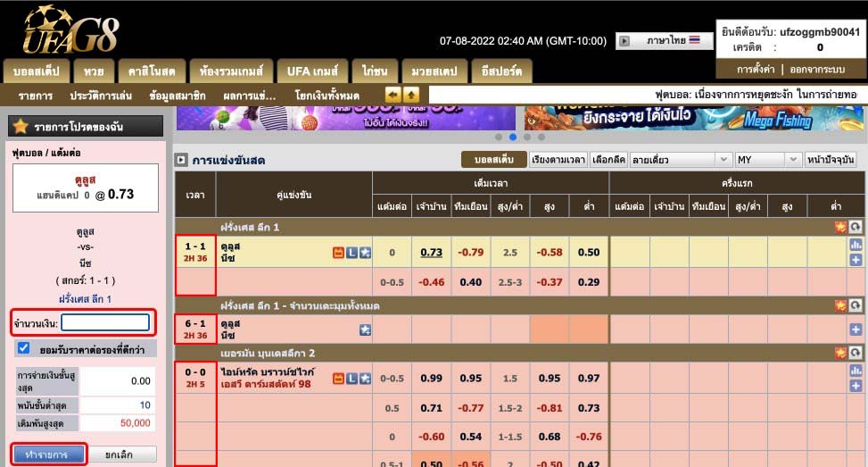Viewport: 868px width, 467px height.
Task: Click the star icon in รายการโปรดของฉัน header
Action: tap(21, 126)
